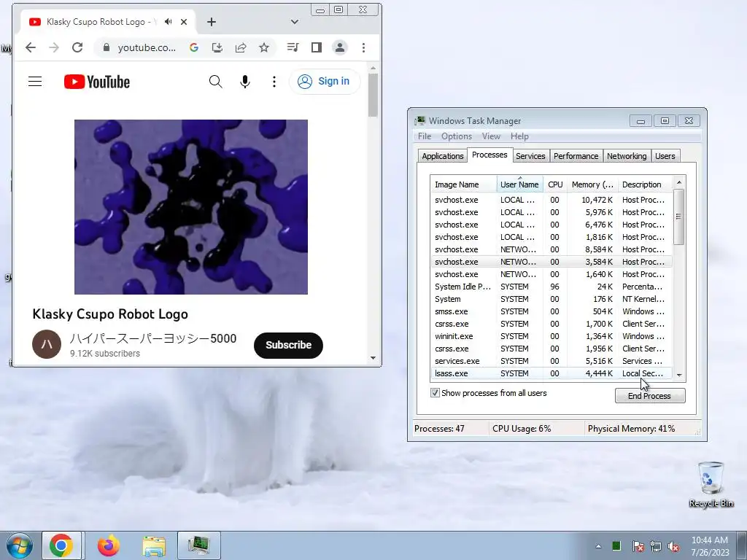This screenshot has width=747, height=560.
Task: Click the process list scroll down arrow
Action: (679, 375)
